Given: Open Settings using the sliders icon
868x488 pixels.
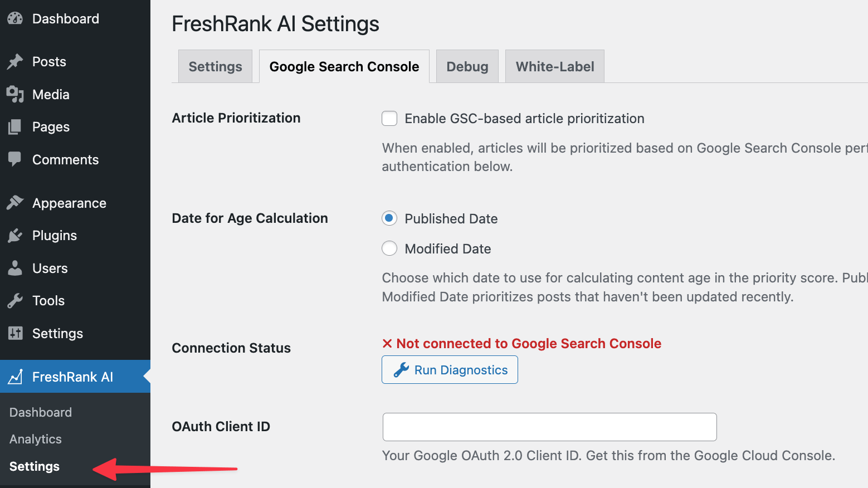Looking at the screenshot, I should [16, 333].
